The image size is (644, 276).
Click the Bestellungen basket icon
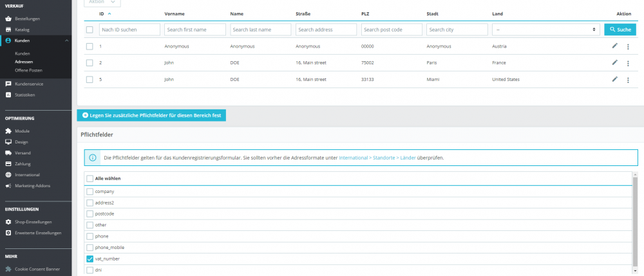pos(8,19)
